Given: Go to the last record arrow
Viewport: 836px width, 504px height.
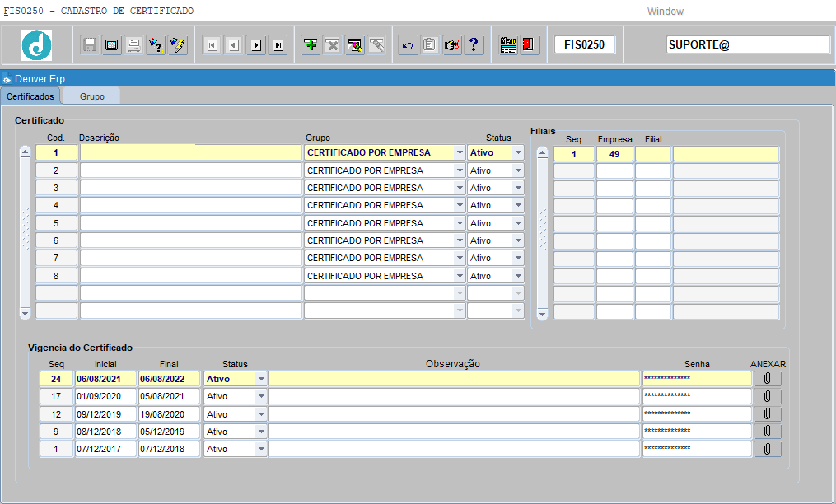Looking at the screenshot, I should (x=278, y=45).
